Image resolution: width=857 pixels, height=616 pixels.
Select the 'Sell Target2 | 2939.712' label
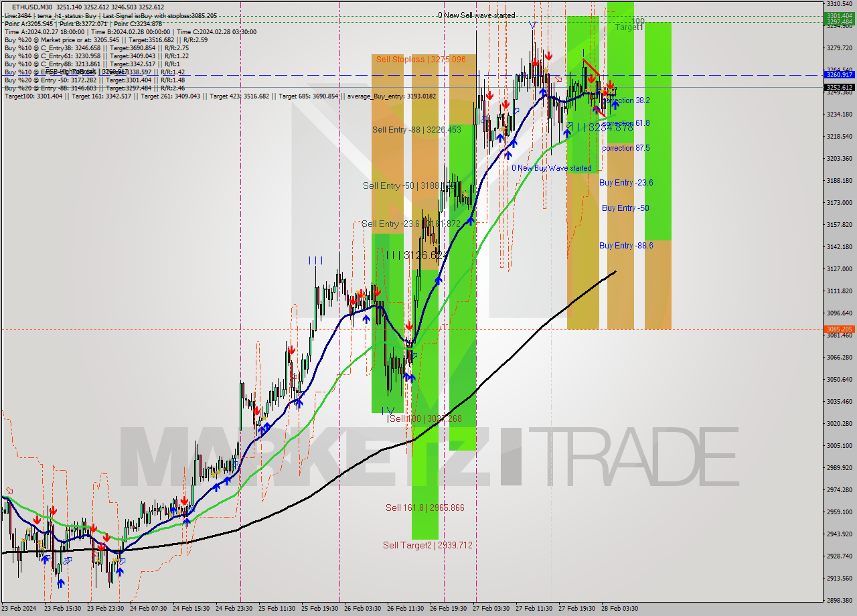[x=427, y=545]
